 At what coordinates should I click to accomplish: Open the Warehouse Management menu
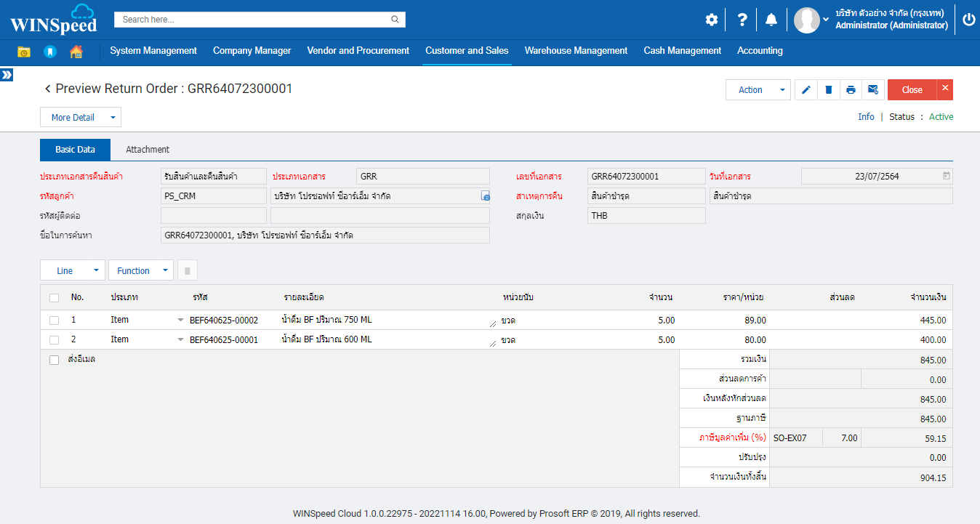tap(576, 51)
